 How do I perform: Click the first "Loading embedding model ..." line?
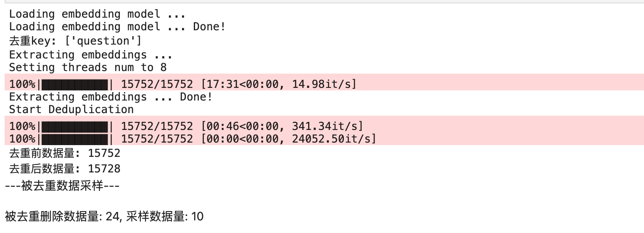click(x=97, y=14)
